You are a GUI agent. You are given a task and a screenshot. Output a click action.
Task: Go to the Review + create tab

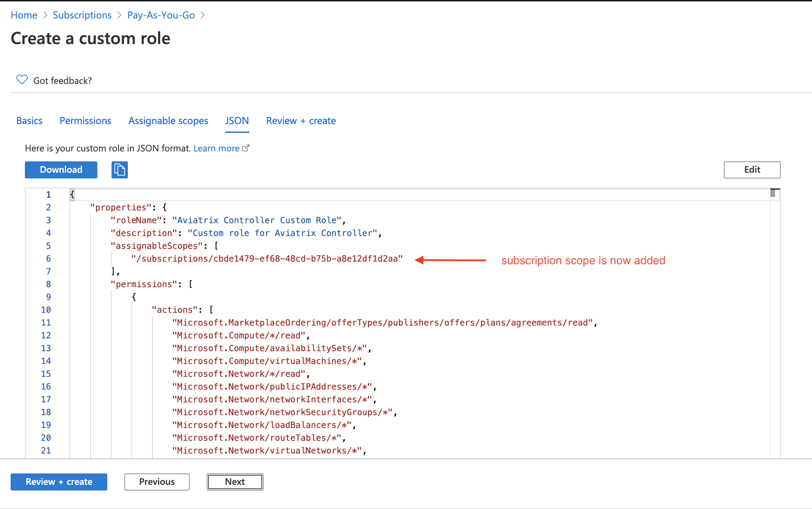point(301,121)
